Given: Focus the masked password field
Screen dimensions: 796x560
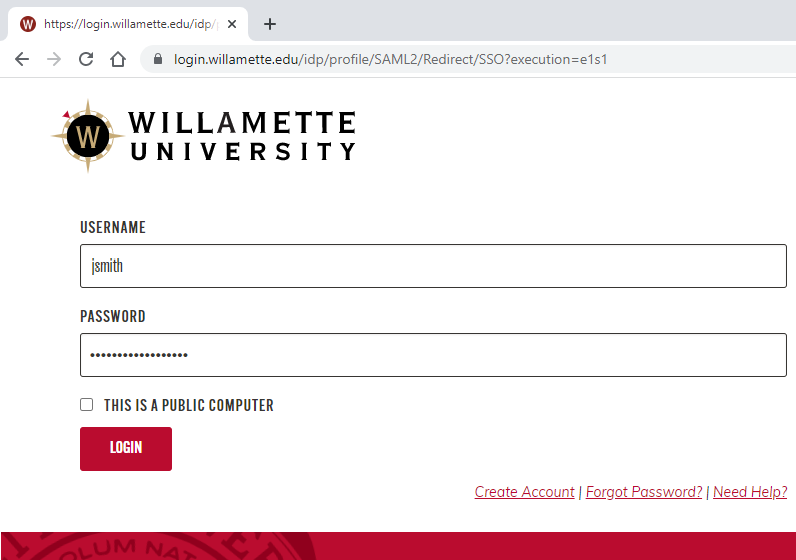Looking at the screenshot, I should (433, 355).
